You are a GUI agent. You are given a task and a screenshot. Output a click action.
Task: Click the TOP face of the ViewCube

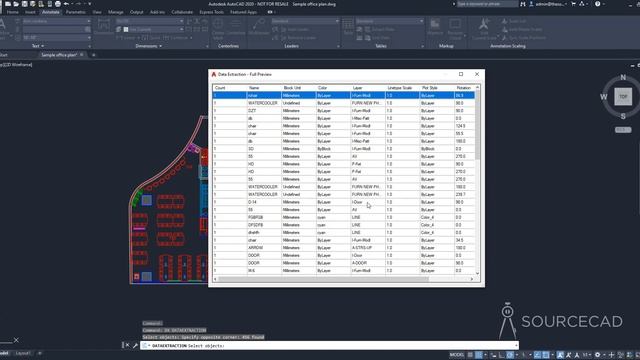pyautogui.click(x=623, y=97)
